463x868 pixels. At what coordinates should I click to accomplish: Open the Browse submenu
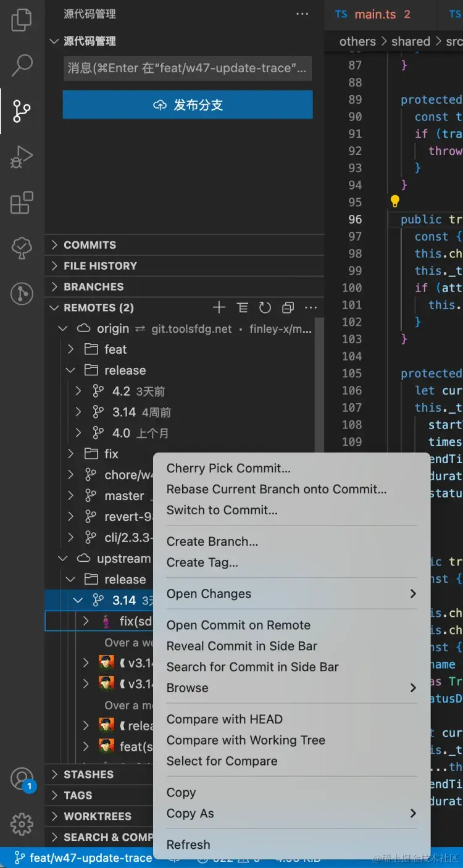pyautogui.click(x=291, y=688)
